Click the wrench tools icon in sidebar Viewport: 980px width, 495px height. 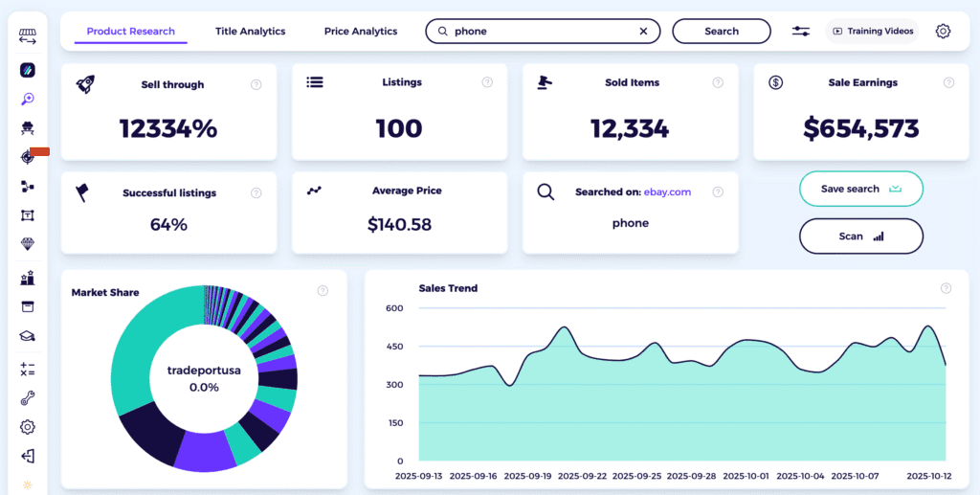[x=28, y=398]
